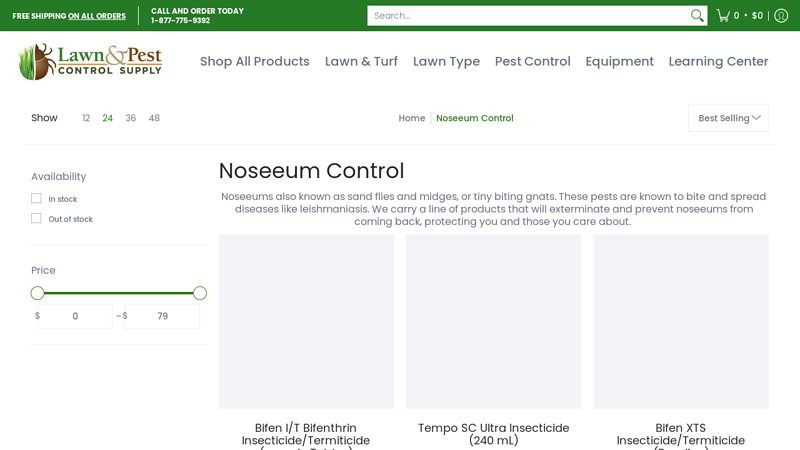Open Bifen XTS Insecticide product image

[x=681, y=321]
